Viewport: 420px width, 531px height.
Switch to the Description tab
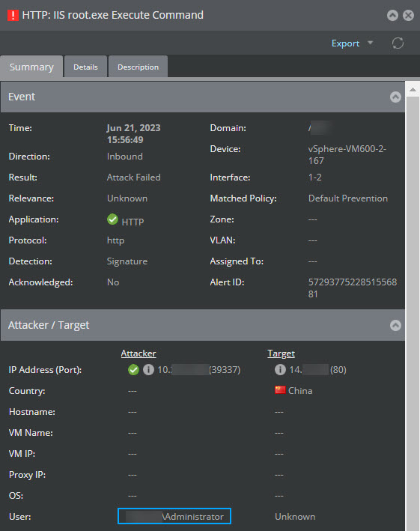[x=138, y=67]
